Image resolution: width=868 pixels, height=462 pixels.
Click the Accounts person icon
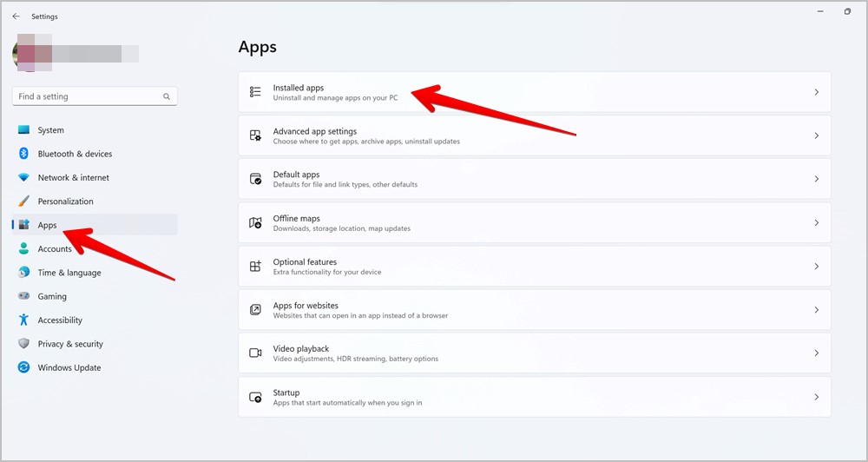pyautogui.click(x=23, y=248)
